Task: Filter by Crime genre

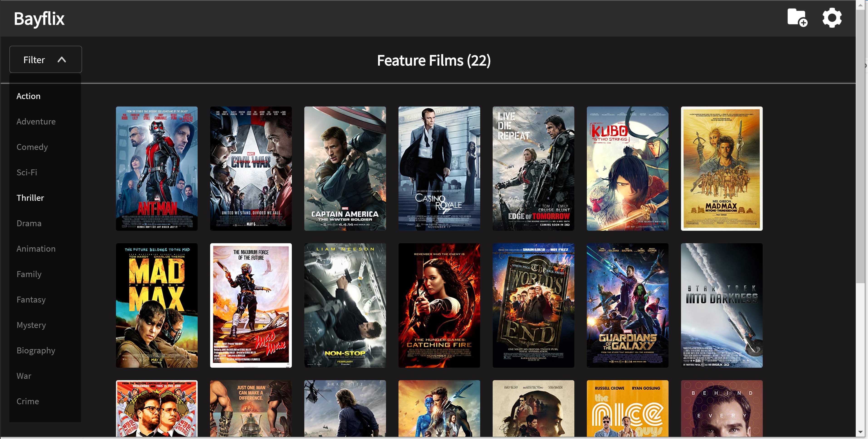Action: [x=28, y=402]
